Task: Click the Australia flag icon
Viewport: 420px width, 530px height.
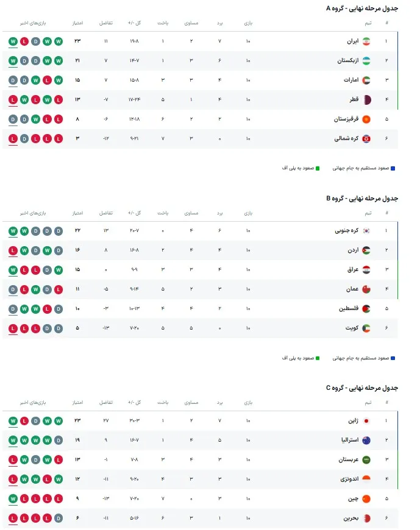Action: pyautogui.click(x=366, y=440)
